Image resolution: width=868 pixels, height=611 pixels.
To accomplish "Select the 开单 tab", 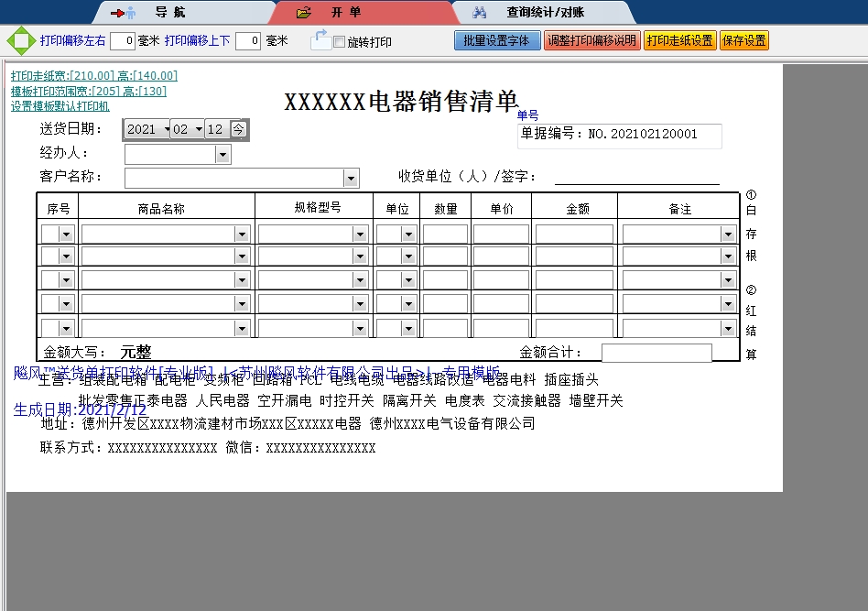I will click(348, 12).
